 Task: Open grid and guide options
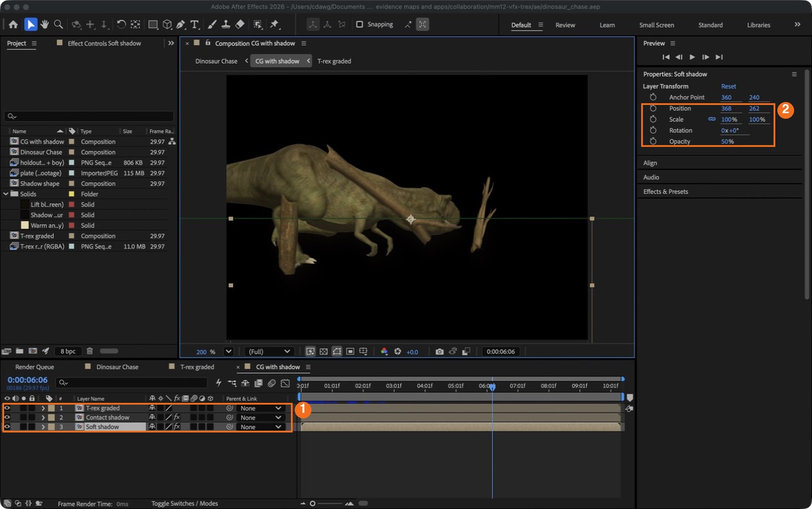click(363, 352)
